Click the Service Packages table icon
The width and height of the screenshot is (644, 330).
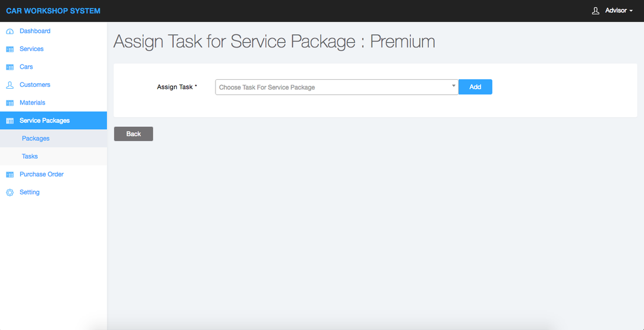(9, 121)
